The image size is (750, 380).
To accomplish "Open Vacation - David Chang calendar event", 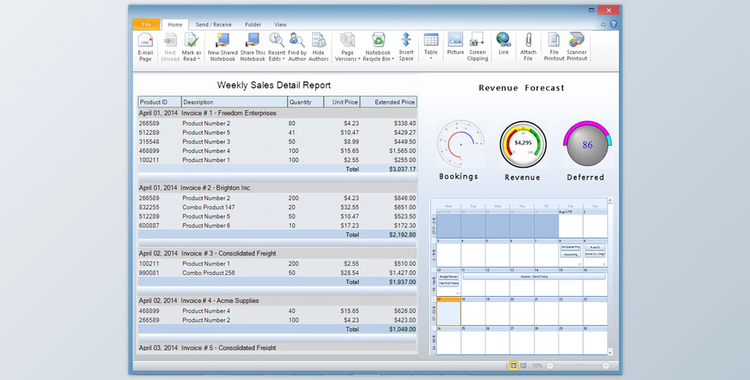I will coord(534,277).
